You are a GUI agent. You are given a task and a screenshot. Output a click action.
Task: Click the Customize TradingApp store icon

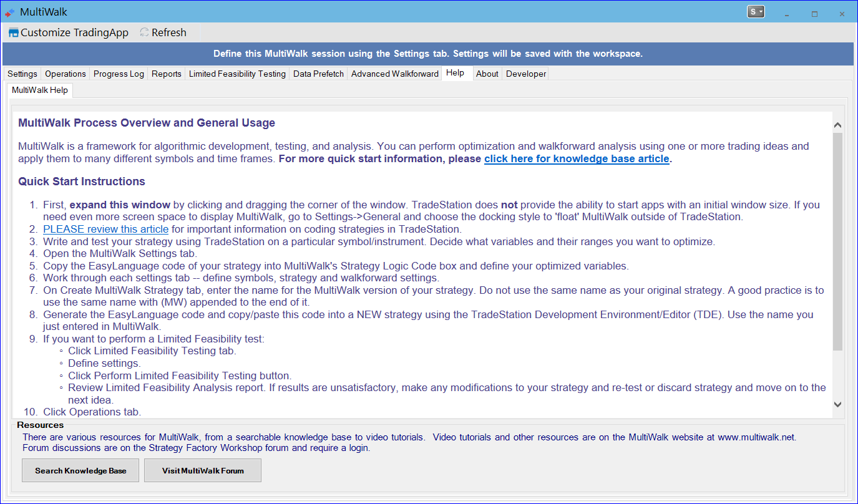[x=13, y=32]
